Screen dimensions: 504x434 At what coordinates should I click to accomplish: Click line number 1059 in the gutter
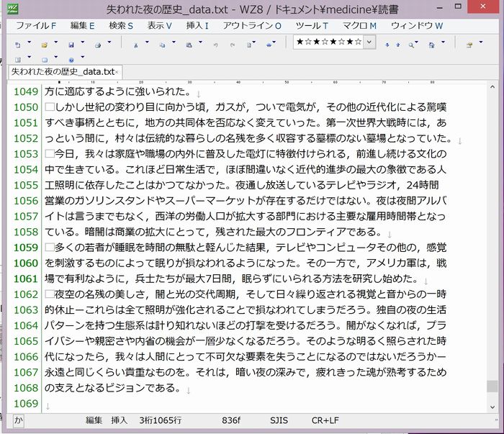[26, 248]
